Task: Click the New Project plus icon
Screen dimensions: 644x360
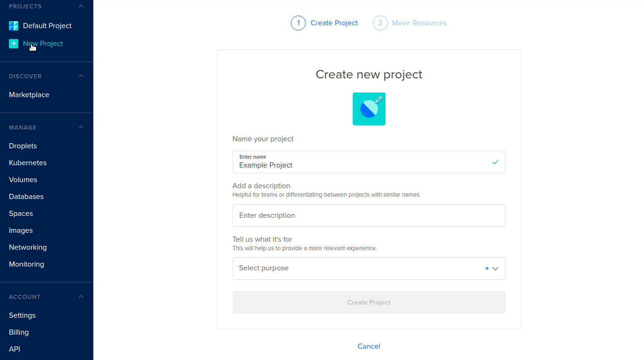Action: pos(13,43)
